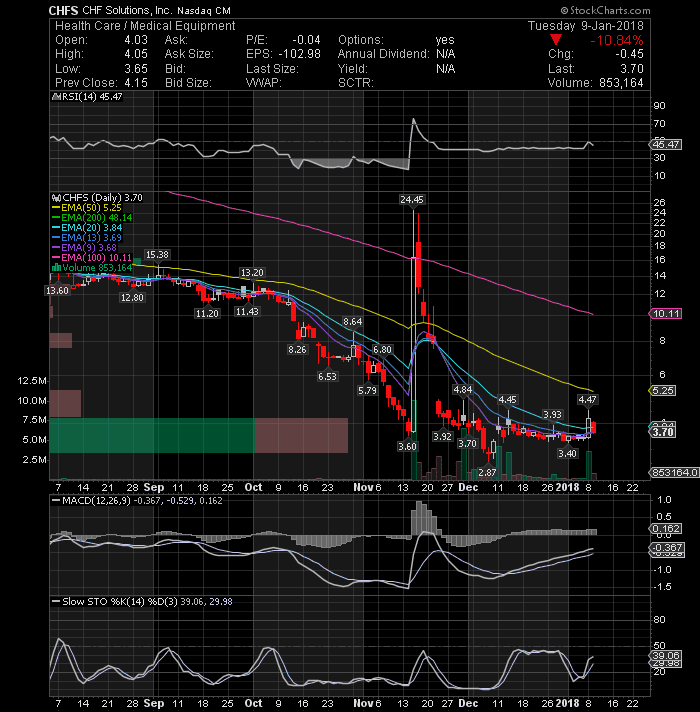Click the volume bars icon in the legend

(x=57, y=267)
